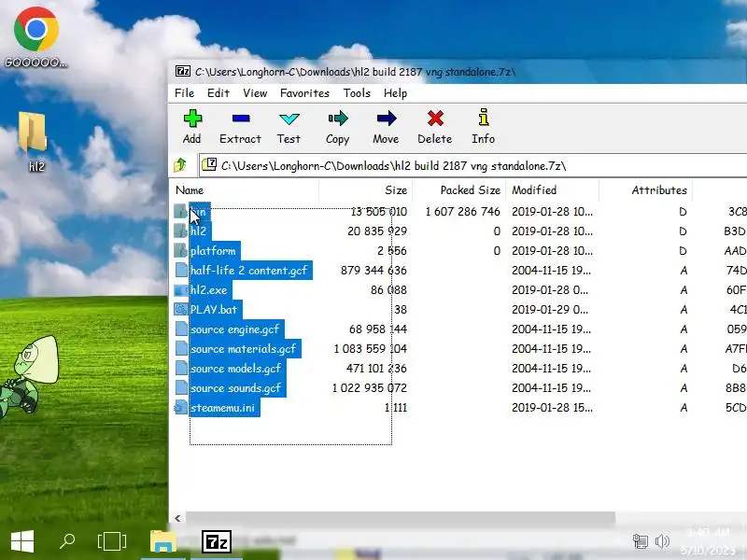Select the platform folder name
Screen dimensions: 747x560
tap(213, 251)
